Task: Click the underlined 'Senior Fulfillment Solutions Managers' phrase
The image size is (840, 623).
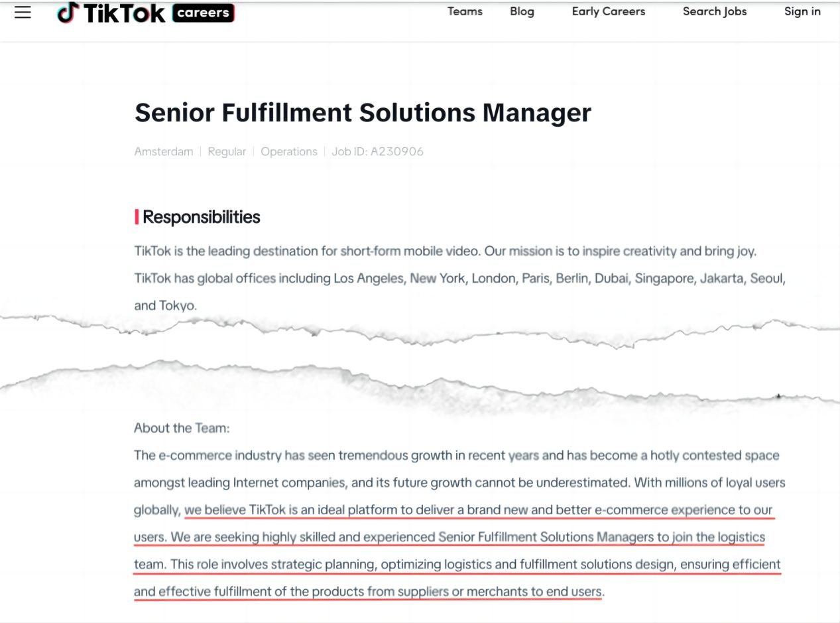Action: (x=546, y=537)
